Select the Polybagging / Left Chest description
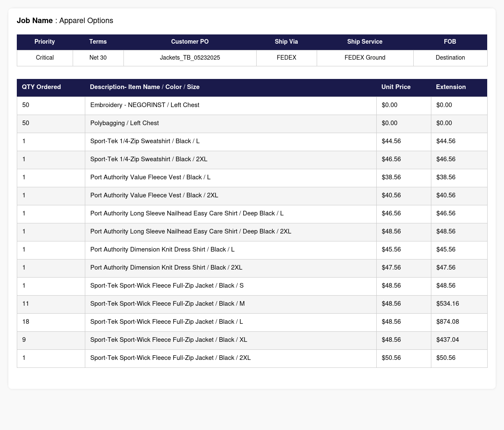 coord(124,123)
